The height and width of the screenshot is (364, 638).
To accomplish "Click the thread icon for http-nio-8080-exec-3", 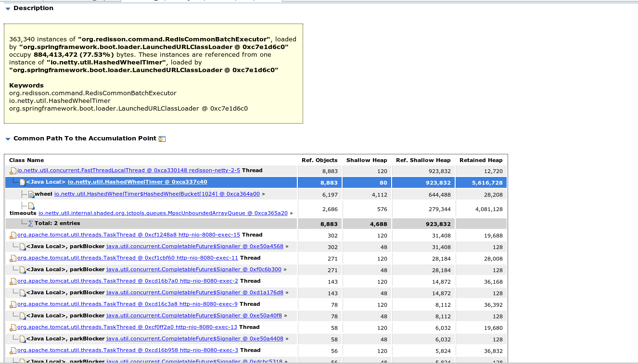I will pyautogui.click(x=13, y=350).
